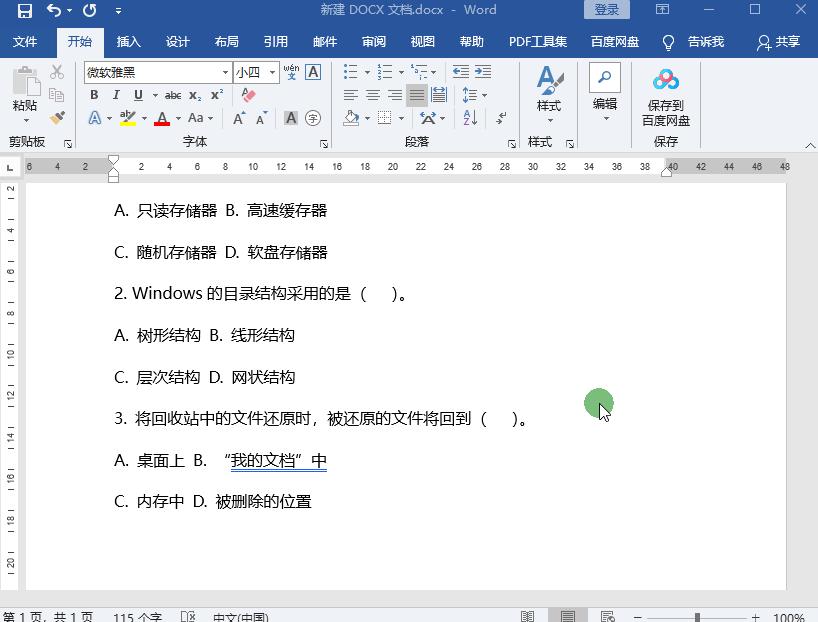
Task: Open the 视图 ribbon tab
Action: (421, 42)
